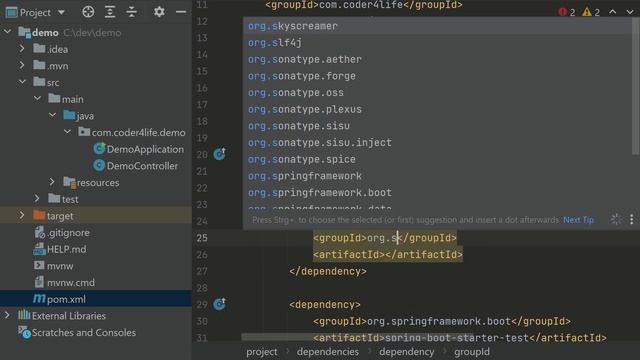Click the Maven pom.xml file icon
The width and height of the screenshot is (640, 360).
point(39,298)
